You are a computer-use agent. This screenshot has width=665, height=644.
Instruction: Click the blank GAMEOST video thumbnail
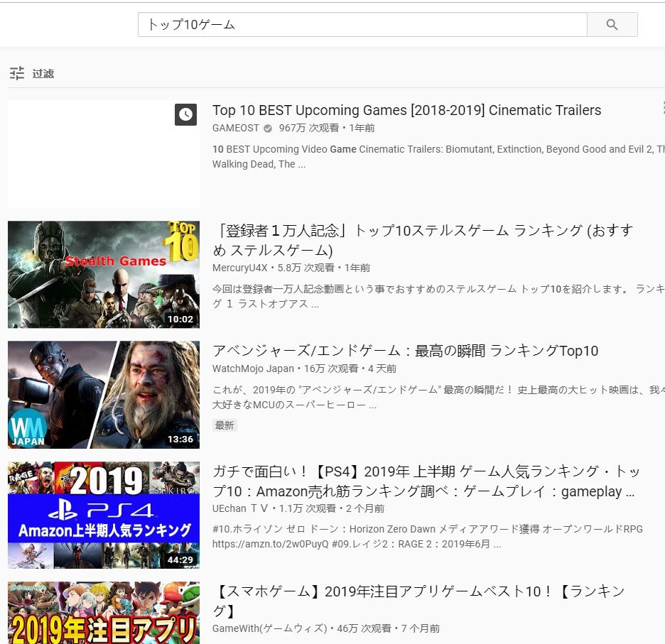pyautogui.click(x=104, y=154)
